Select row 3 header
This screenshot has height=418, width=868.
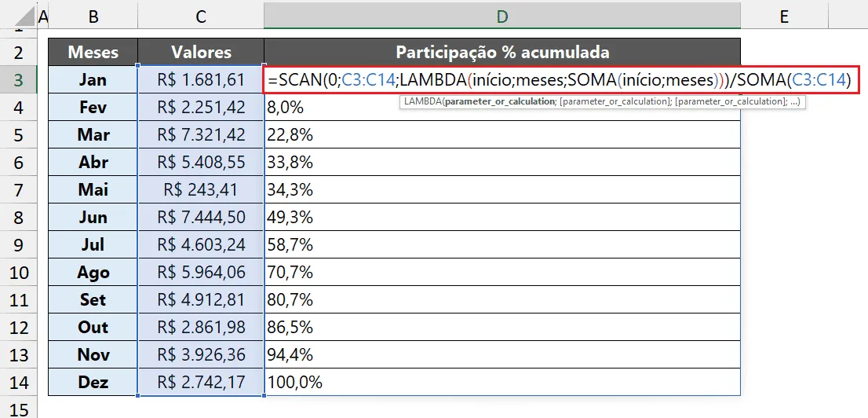[18, 80]
